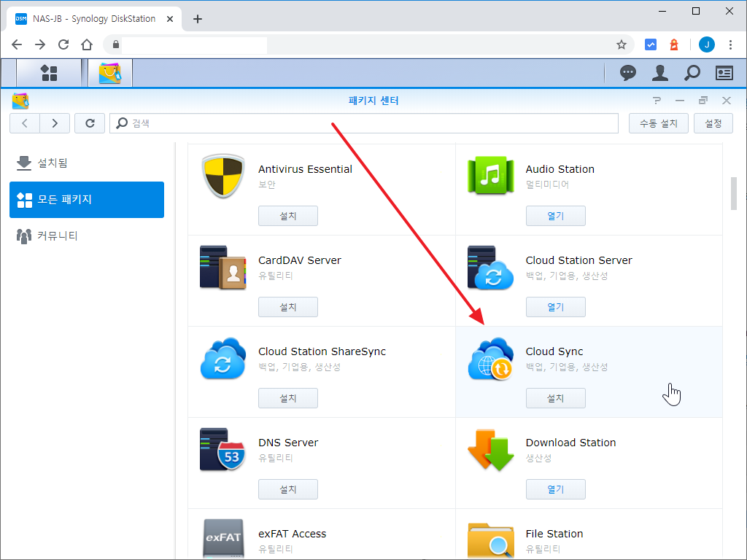This screenshot has height=560, width=747.
Task: Refresh the package list
Action: (90, 123)
